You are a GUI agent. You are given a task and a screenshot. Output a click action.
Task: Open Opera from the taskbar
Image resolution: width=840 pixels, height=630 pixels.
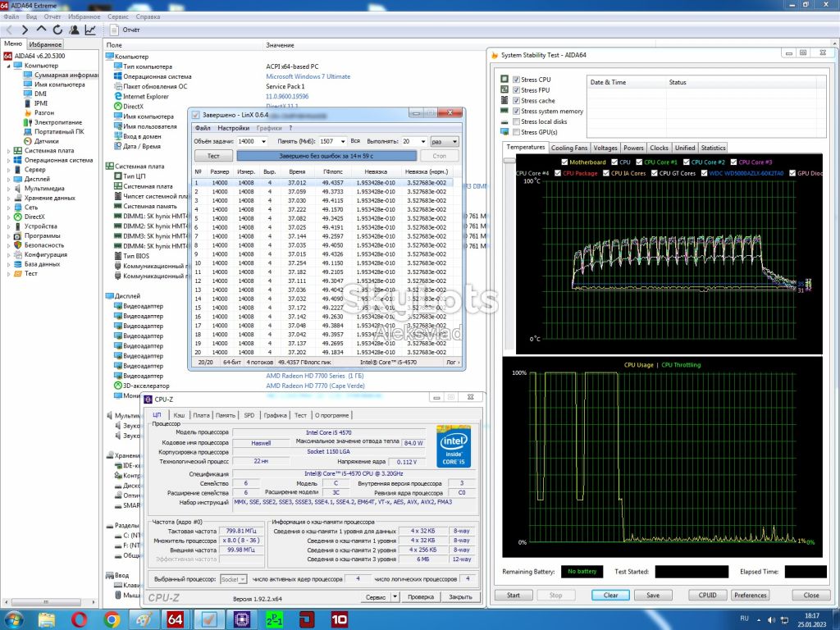click(x=79, y=620)
